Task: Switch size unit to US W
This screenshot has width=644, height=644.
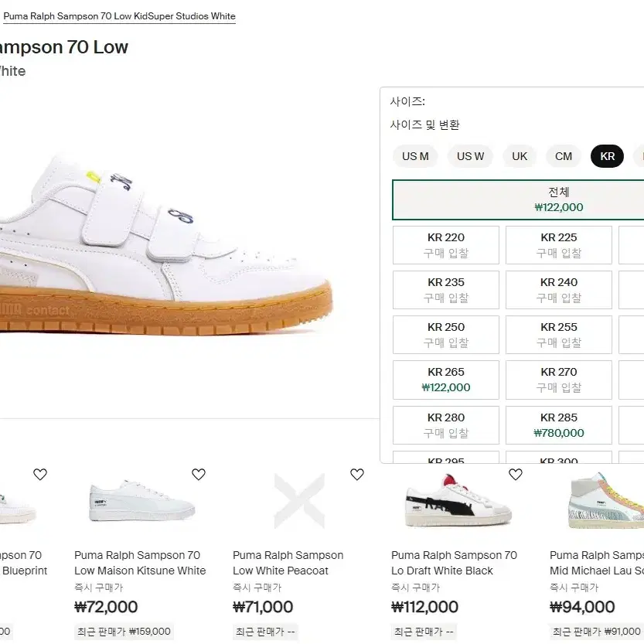Action: tap(470, 156)
